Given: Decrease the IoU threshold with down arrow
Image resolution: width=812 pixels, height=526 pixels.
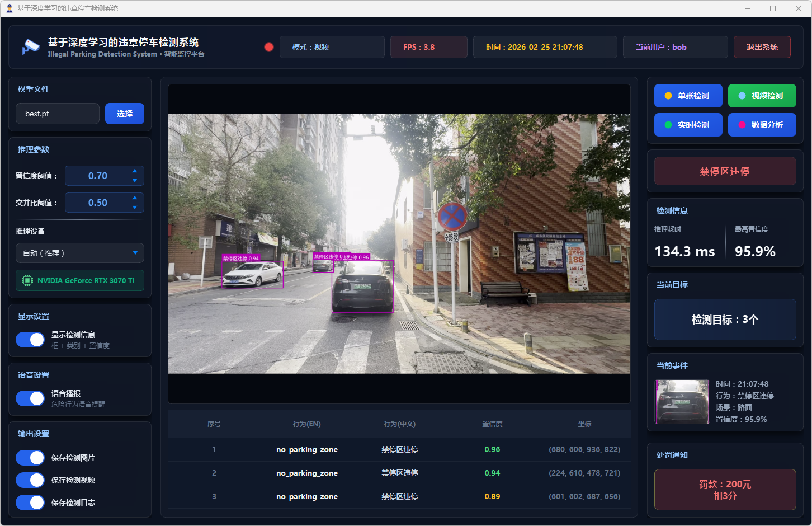Looking at the screenshot, I should point(135,208).
